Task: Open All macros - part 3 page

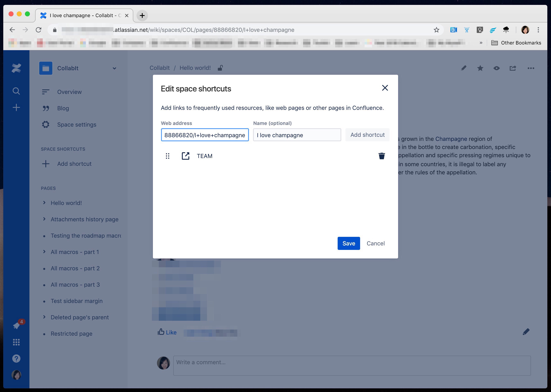Action: point(75,285)
